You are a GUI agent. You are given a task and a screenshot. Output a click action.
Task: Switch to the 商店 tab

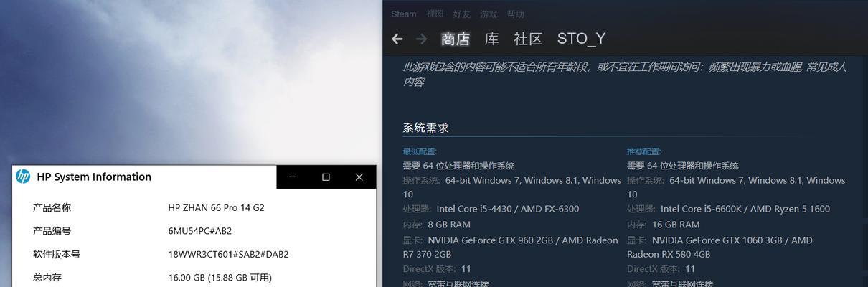(455, 39)
